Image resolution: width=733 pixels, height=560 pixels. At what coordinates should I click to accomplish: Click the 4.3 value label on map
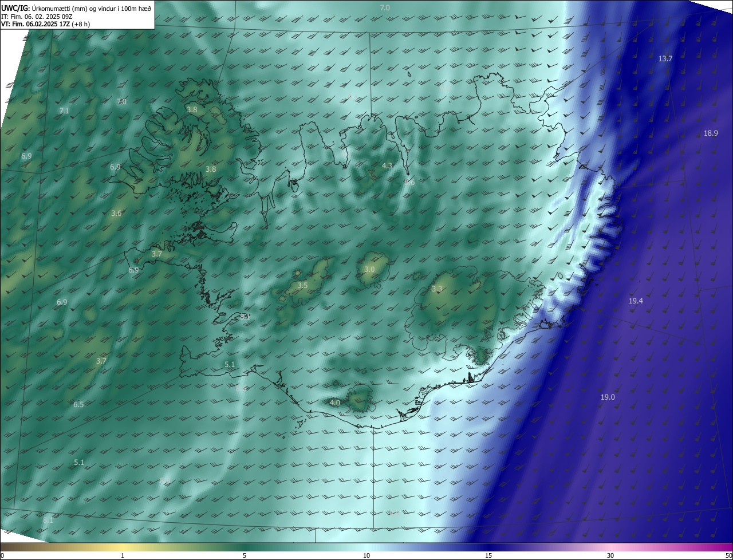387,166
